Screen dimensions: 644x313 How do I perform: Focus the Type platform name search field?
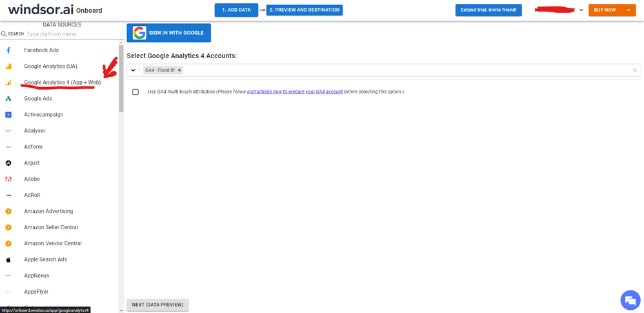coord(73,34)
